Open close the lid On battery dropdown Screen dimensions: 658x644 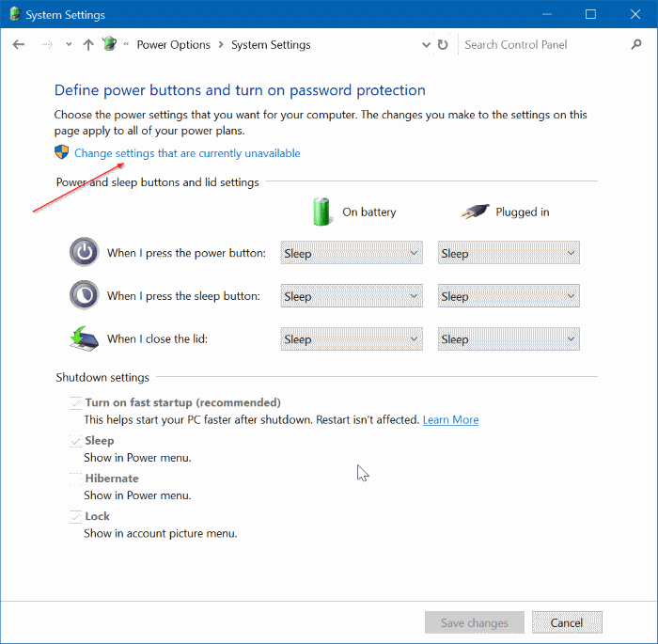click(352, 338)
